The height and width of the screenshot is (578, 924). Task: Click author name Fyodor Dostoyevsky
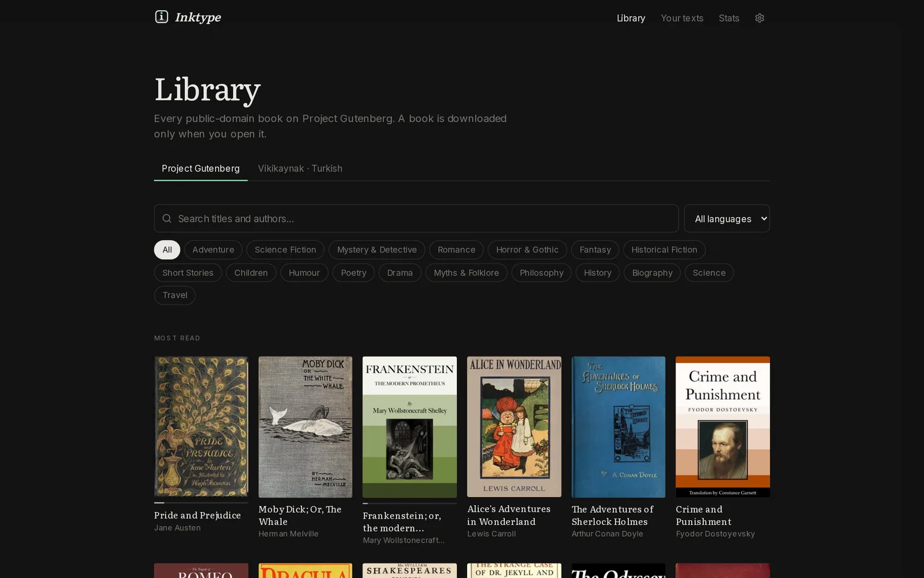[x=715, y=534]
